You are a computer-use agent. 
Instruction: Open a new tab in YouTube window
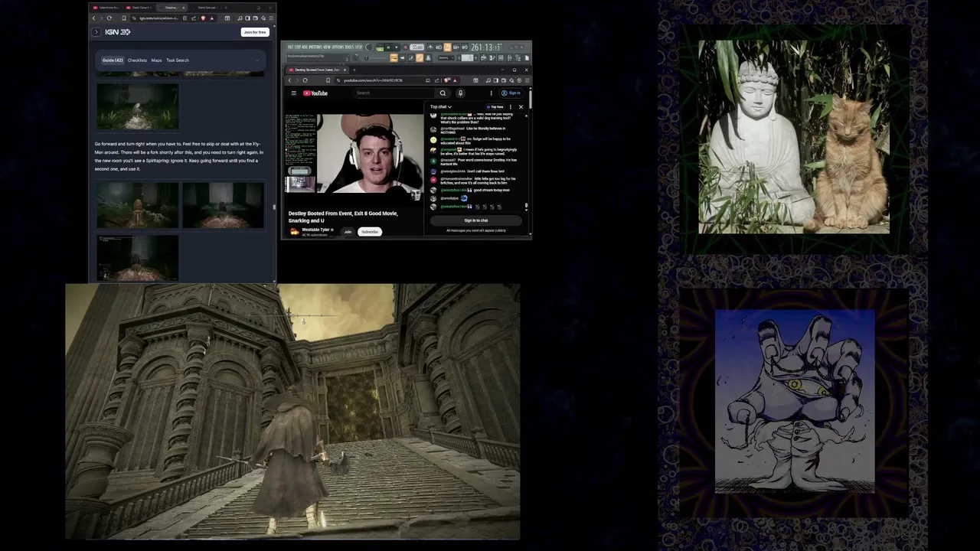[x=354, y=70]
